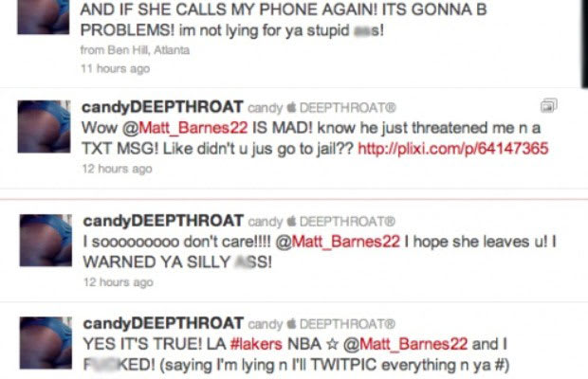The height and width of the screenshot is (379, 588).
Task: Open the plixi.com/p/64147365 photo link
Action: coord(453,149)
